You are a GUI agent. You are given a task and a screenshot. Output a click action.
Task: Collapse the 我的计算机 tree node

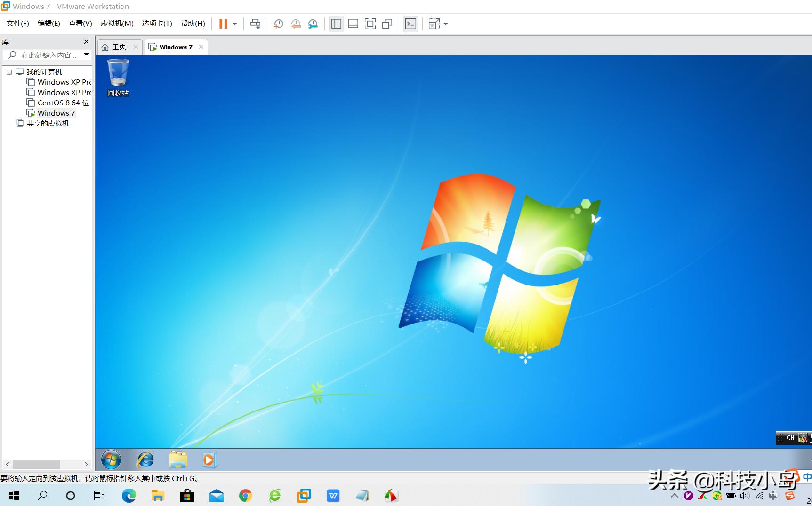9,71
